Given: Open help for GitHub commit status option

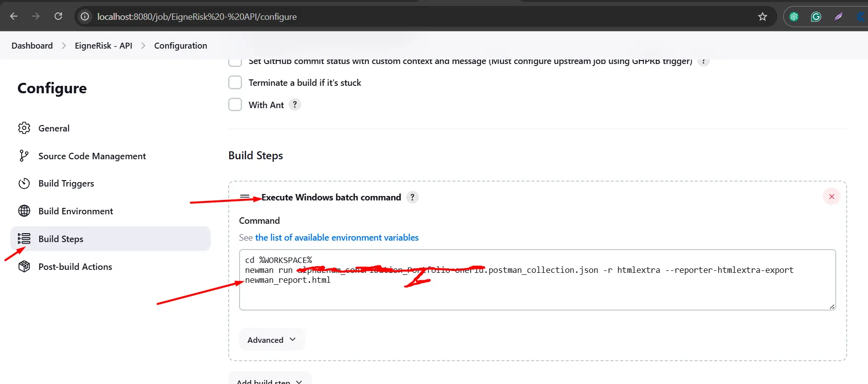Looking at the screenshot, I should [x=703, y=62].
